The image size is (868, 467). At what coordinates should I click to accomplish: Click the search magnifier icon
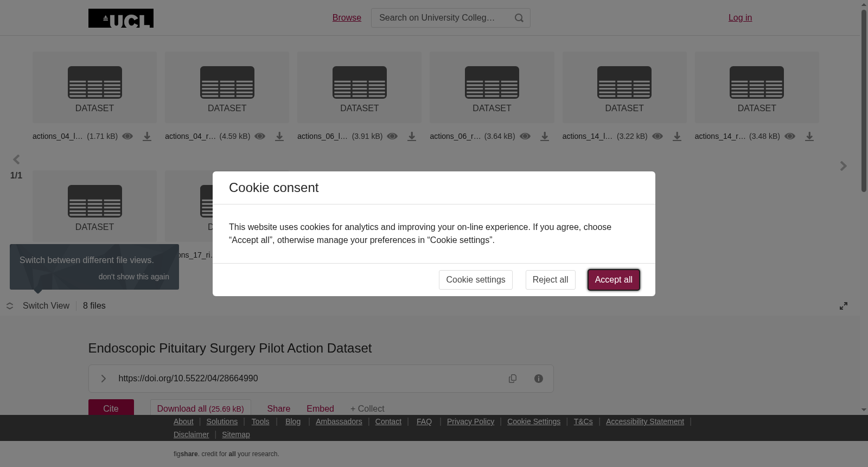click(519, 18)
